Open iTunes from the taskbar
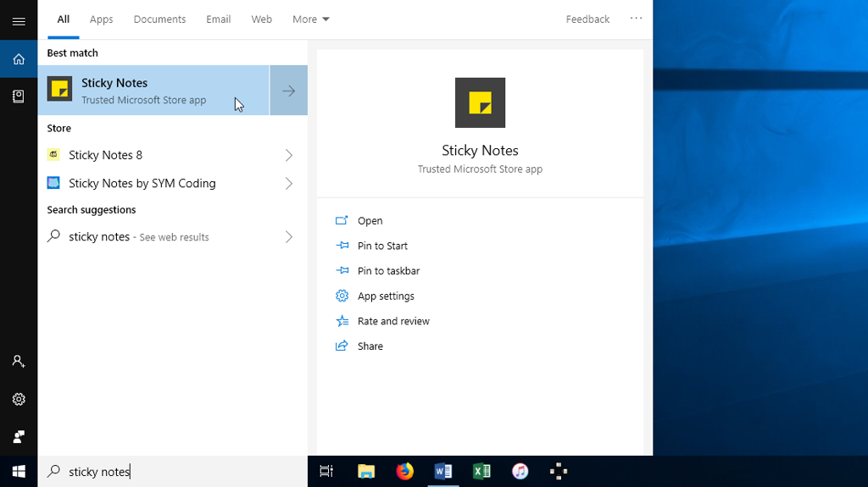868x487 pixels. (520, 472)
